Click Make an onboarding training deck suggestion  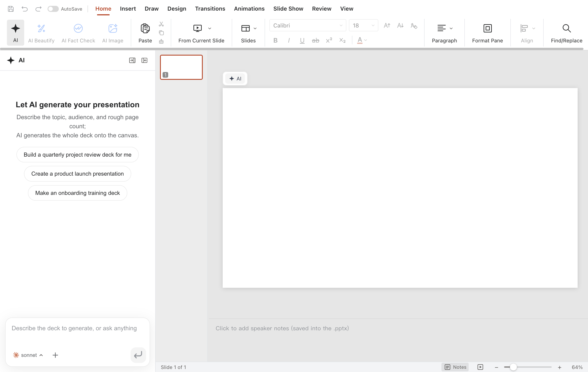(77, 193)
